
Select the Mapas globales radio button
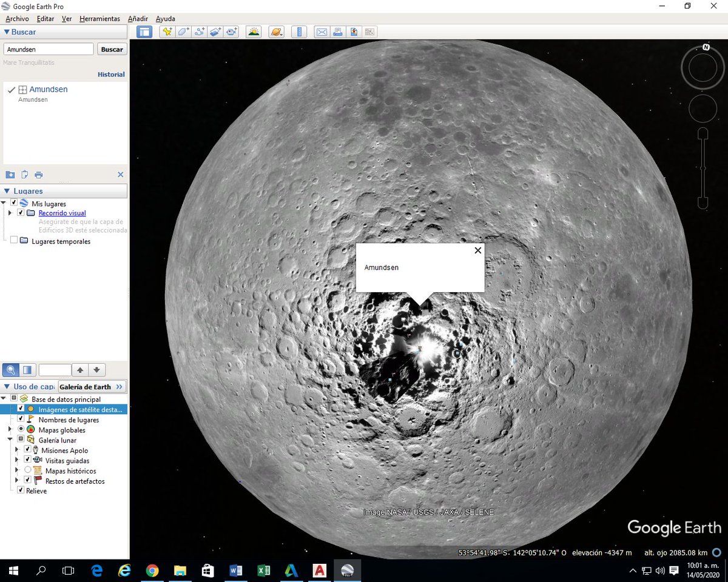tap(21, 429)
